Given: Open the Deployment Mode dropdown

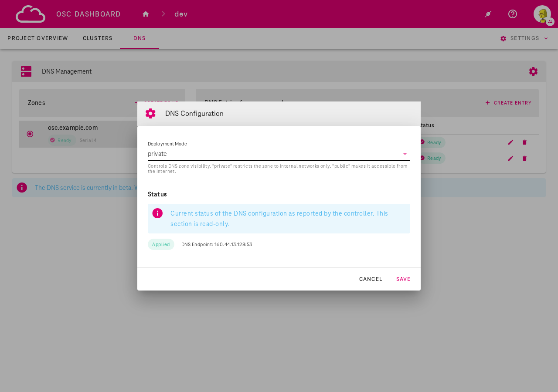Looking at the screenshot, I should coord(404,154).
